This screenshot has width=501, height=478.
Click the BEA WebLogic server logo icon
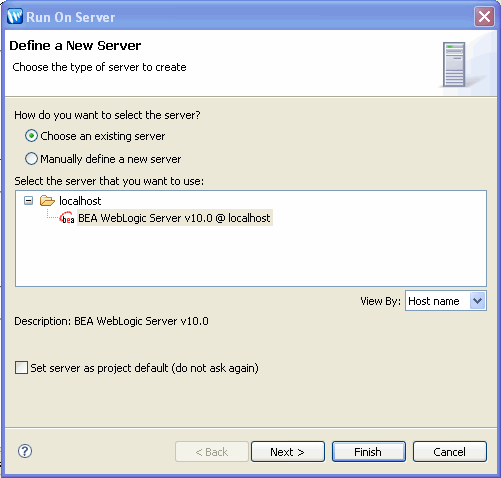(67, 218)
